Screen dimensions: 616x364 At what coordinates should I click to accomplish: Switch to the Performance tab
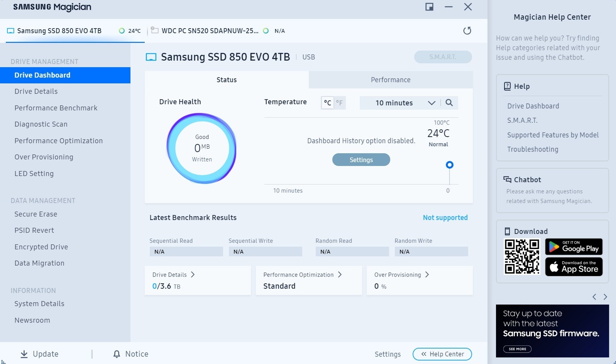pos(391,80)
